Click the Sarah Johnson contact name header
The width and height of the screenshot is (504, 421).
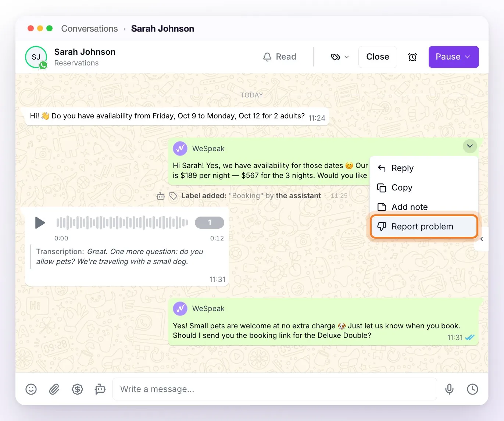tap(85, 52)
